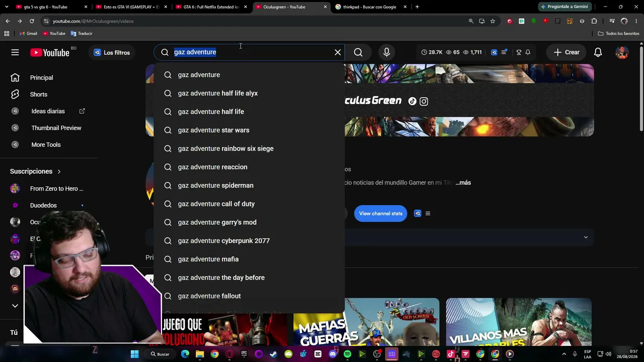This screenshot has width=644, height=362.
Task: Select suggestion "gaz adventure half life"
Action: point(250,112)
